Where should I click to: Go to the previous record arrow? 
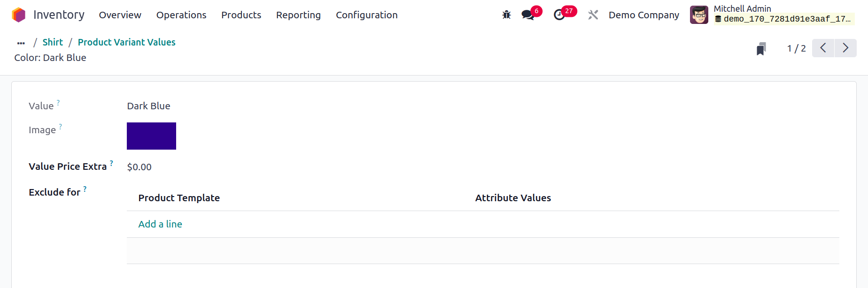click(x=823, y=48)
